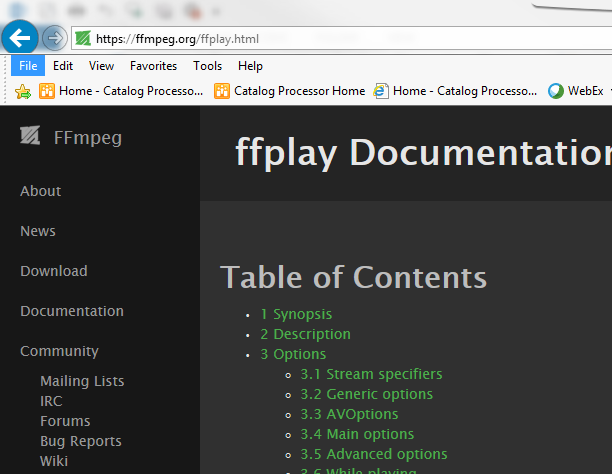
Task: Open the File menu
Action: tap(28, 66)
